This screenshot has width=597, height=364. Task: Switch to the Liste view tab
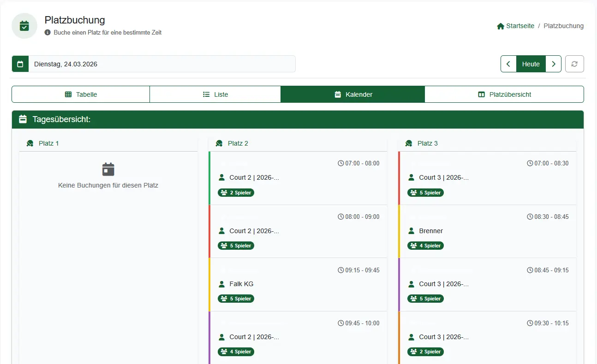click(215, 94)
